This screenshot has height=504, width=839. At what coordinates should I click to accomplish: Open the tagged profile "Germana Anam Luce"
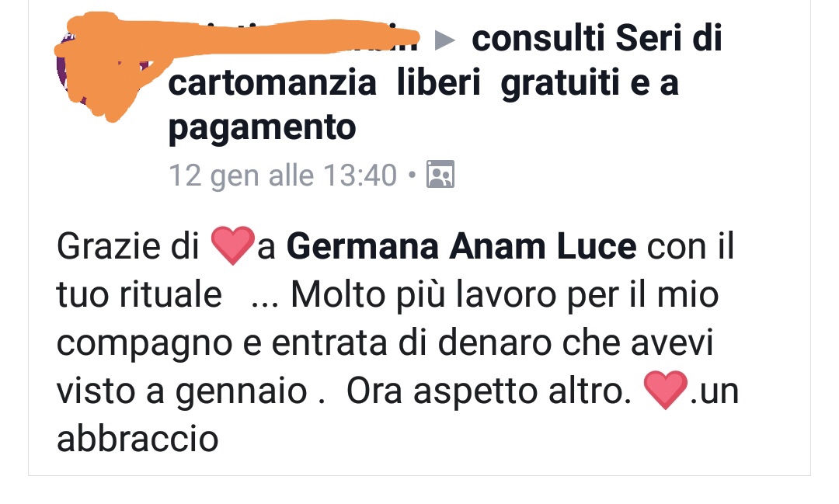pos(461,246)
